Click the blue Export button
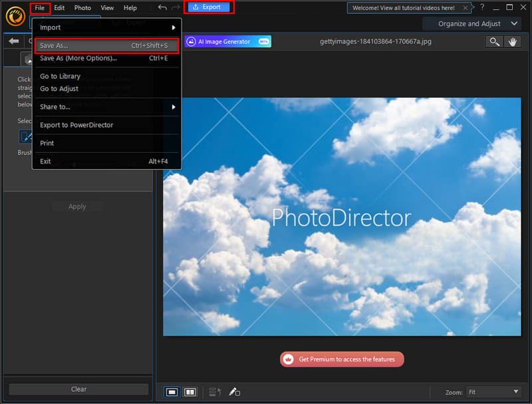This screenshot has height=404, width=532. [209, 7]
